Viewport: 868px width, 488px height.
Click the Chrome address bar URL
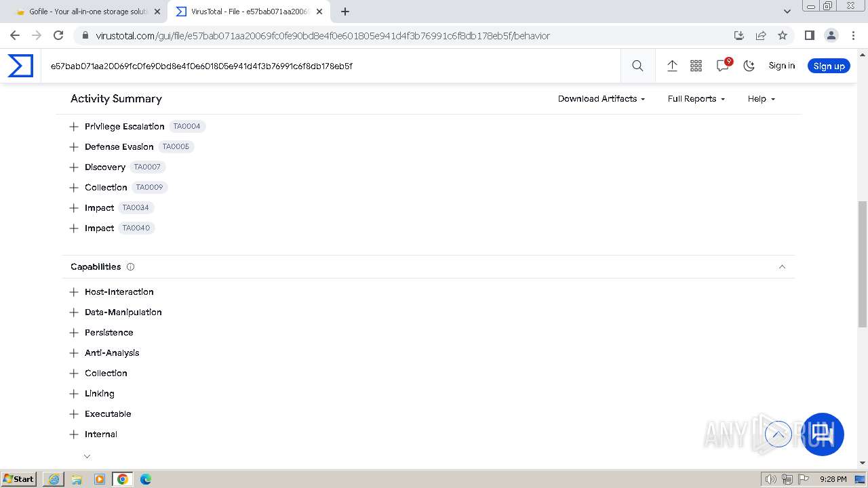(x=322, y=35)
